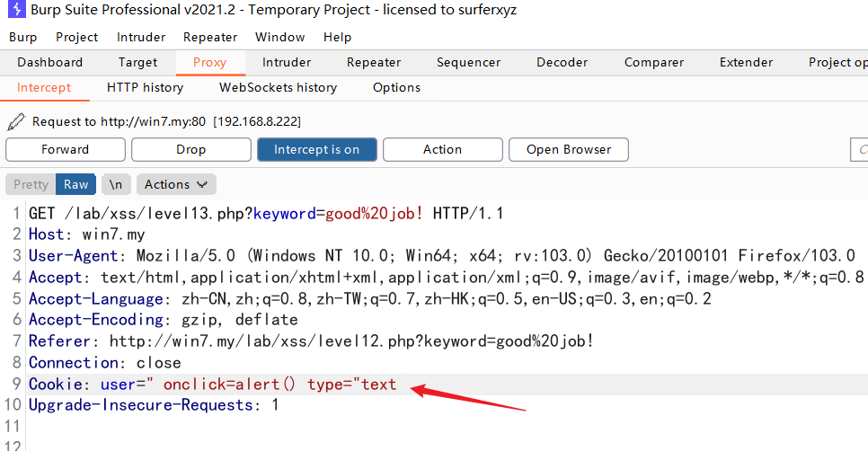Open the Burp menu
Viewport: 868px width, 451px height.
[x=23, y=37]
